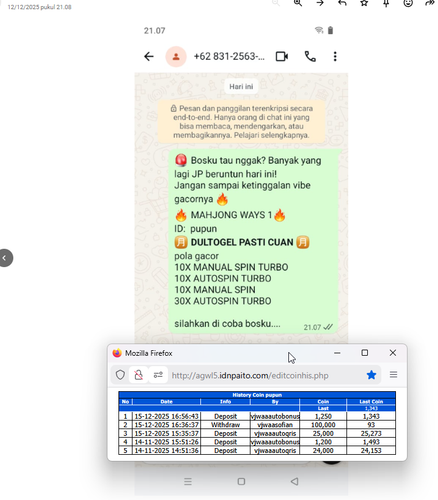Click Deposit in row 3

[x=225, y=434]
